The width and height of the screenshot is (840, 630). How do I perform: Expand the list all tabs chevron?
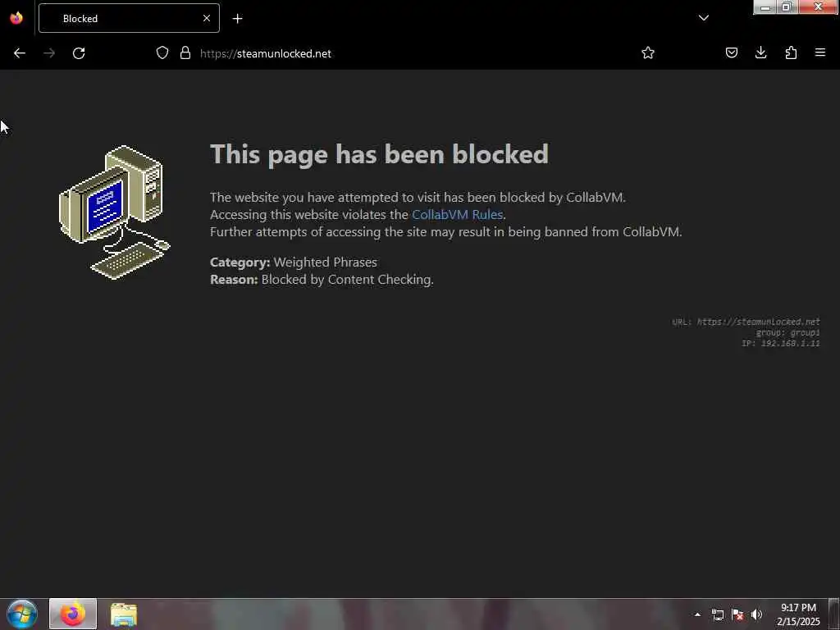703,18
